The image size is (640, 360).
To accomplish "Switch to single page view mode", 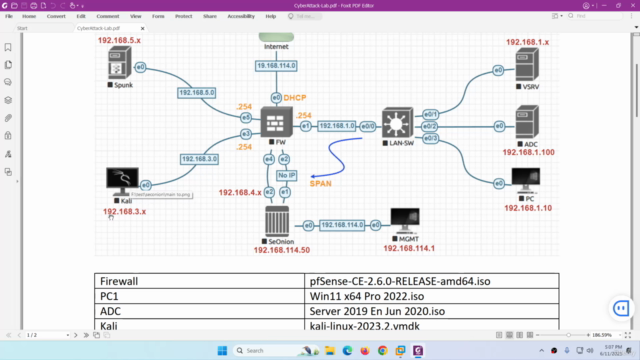I will (x=499, y=335).
